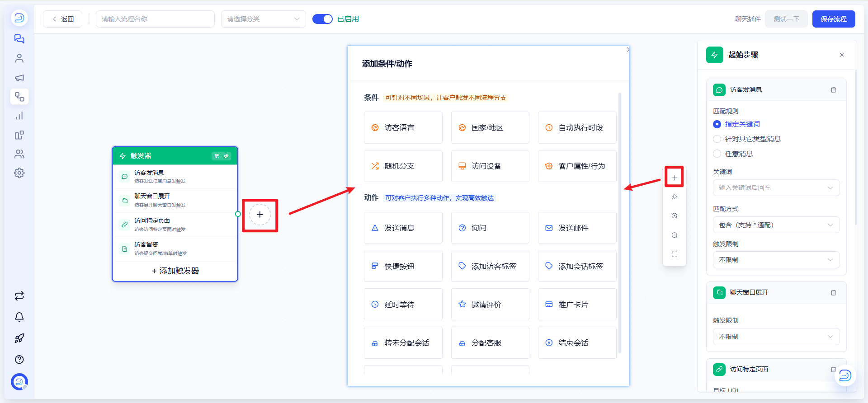Choose the 客户属性/行为 condition
The height and width of the screenshot is (403, 868).
tap(577, 166)
